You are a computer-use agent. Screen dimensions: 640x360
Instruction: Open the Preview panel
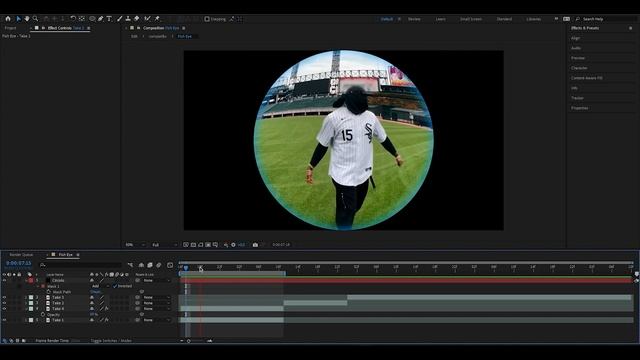click(578, 58)
